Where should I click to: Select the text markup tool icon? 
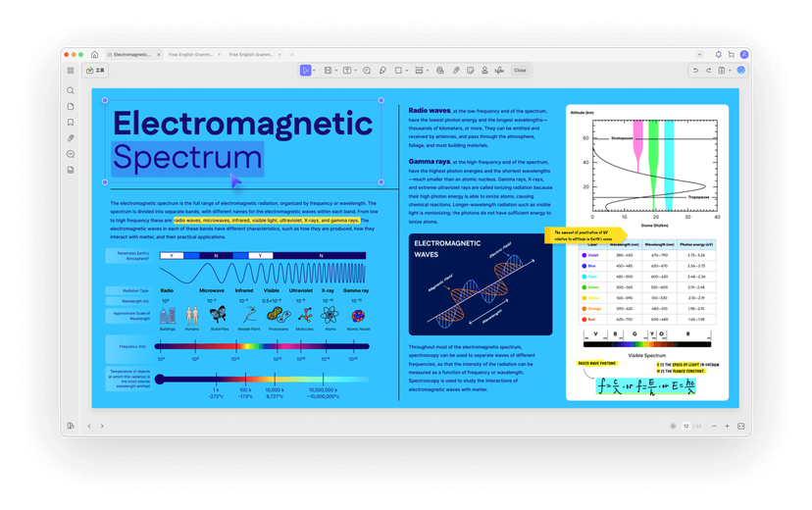point(328,71)
